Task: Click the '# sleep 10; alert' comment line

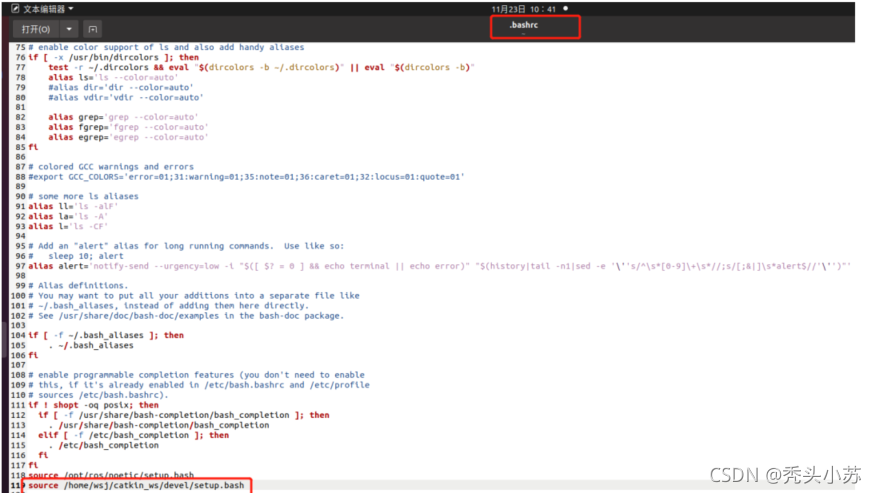Action: coord(76,256)
